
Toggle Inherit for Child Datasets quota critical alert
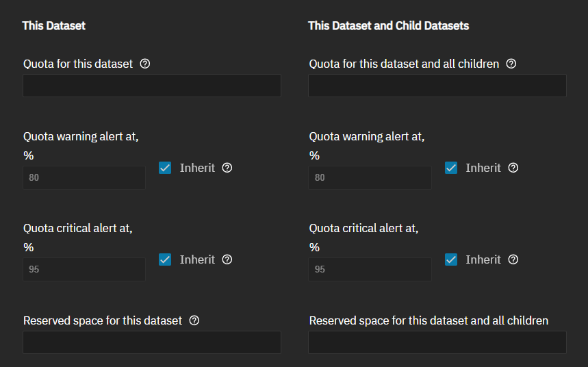(450, 260)
